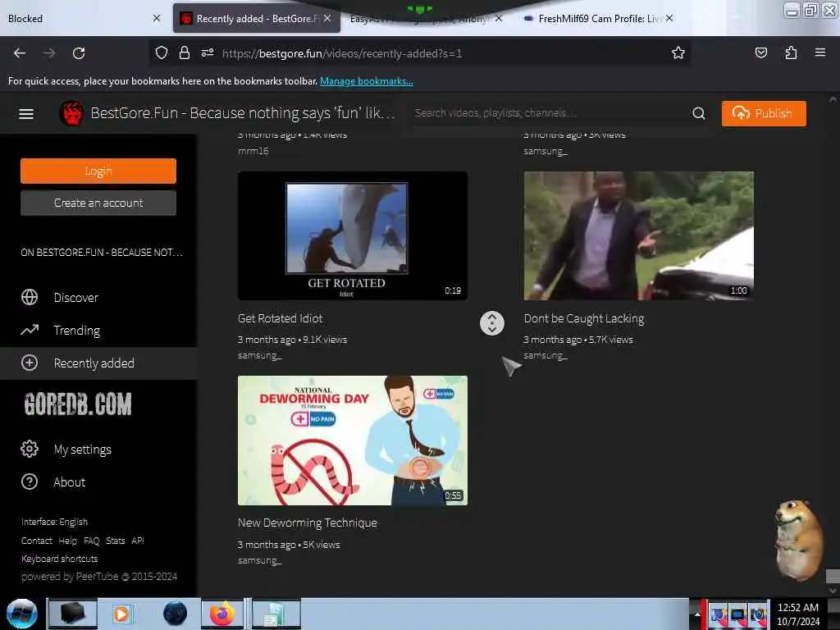Open the Pocket save icon

[760, 53]
